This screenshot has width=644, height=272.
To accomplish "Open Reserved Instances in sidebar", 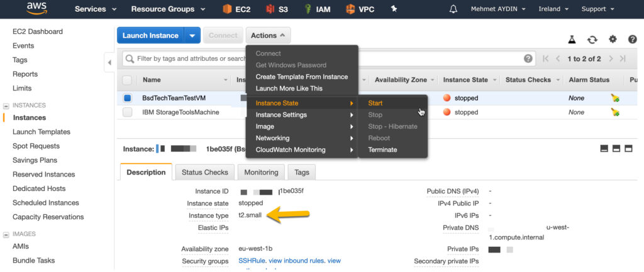I will (44, 175).
